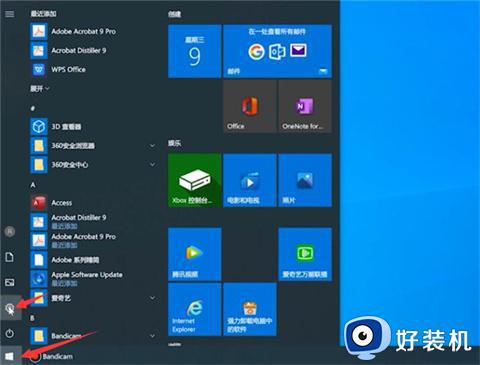
Task: Click the A letter index header
Action: 33,184
